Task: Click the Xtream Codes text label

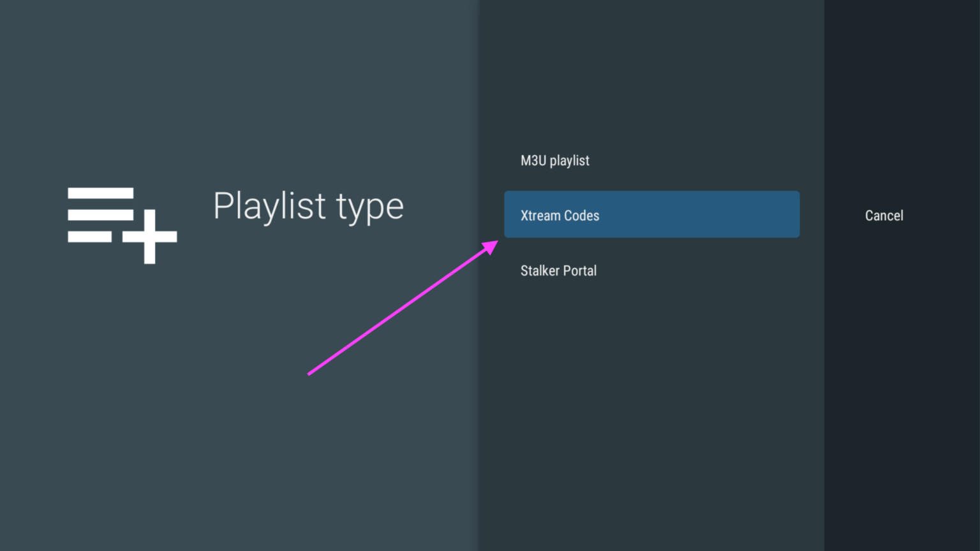Action: (x=560, y=215)
